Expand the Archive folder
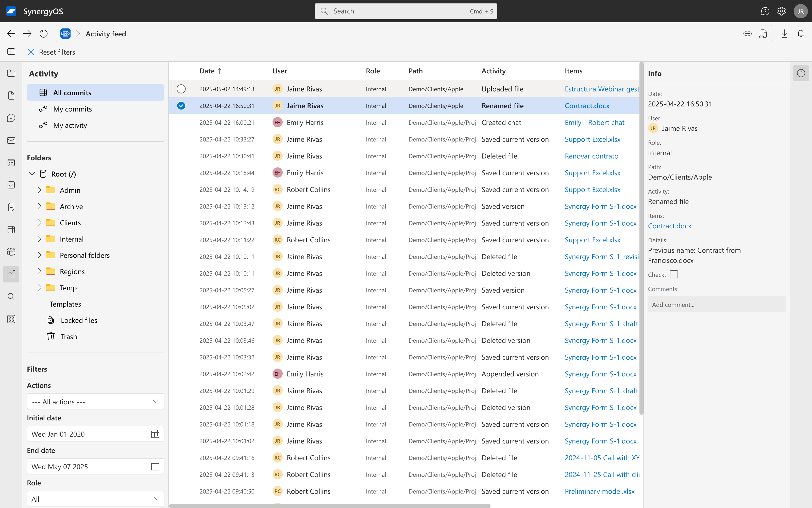Image resolution: width=812 pixels, height=508 pixels. tap(40, 206)
